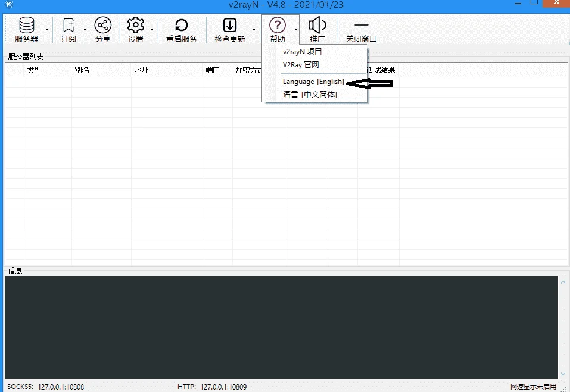This screenshot has height=392, width=570.
Task: Click the 检查更新 (Check update) icon
Action: [230, 29]
